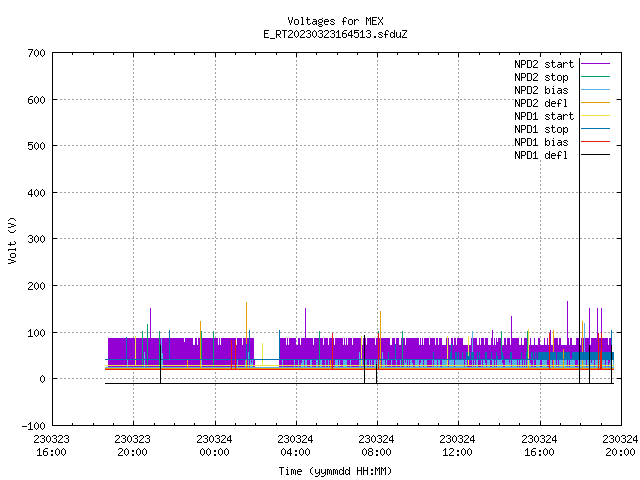Screen dimensions: 640x480
Task: Click the orange NPD2 defl legend line
Action: pyautogui.click(x=596, y=103)
